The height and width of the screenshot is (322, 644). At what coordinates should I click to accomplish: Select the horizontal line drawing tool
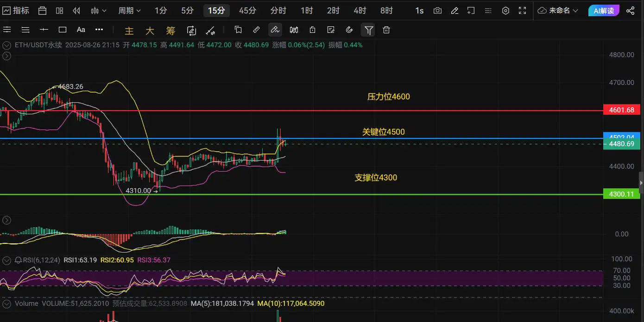click(44, 30)
